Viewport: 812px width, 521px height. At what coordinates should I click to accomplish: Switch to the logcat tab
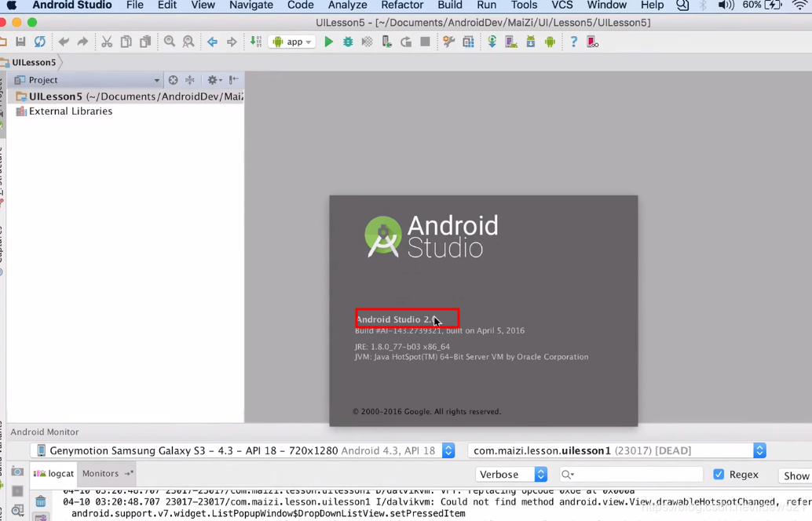pos(54,473)
